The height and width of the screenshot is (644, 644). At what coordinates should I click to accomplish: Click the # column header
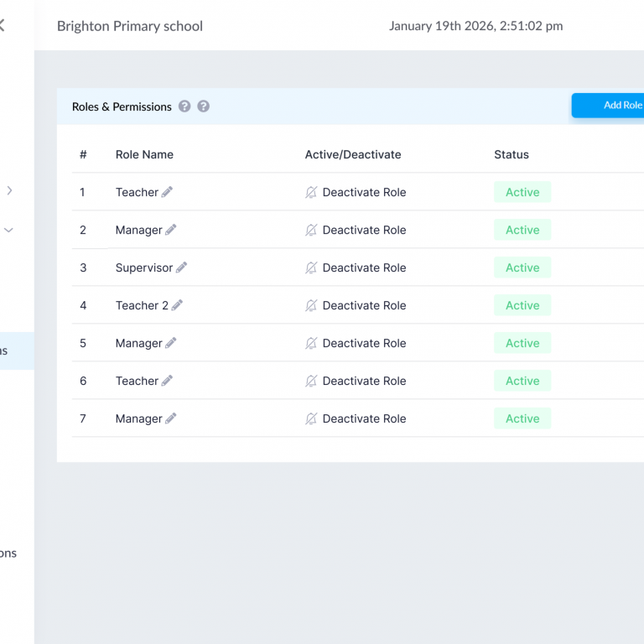(x=83, y=154)
